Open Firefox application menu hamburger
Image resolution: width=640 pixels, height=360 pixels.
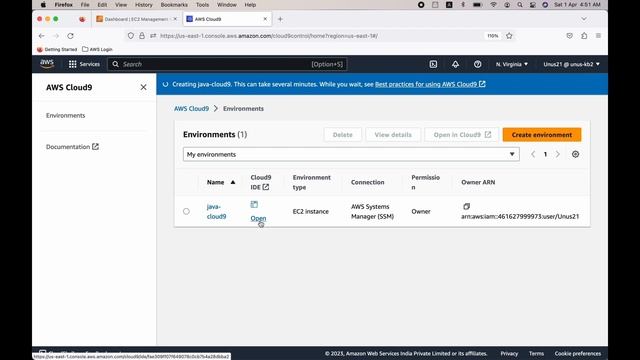598,36
